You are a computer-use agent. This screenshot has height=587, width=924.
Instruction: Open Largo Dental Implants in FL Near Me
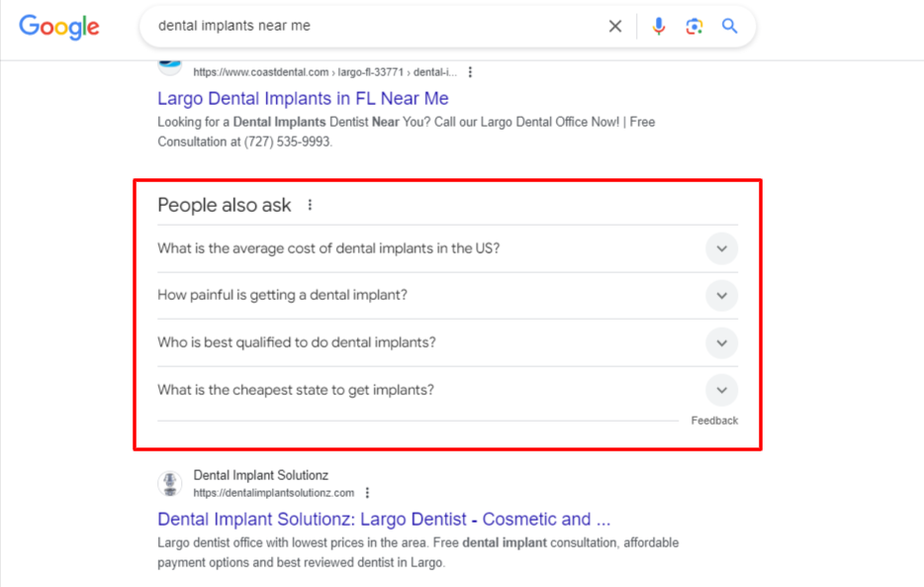point(303,98)
